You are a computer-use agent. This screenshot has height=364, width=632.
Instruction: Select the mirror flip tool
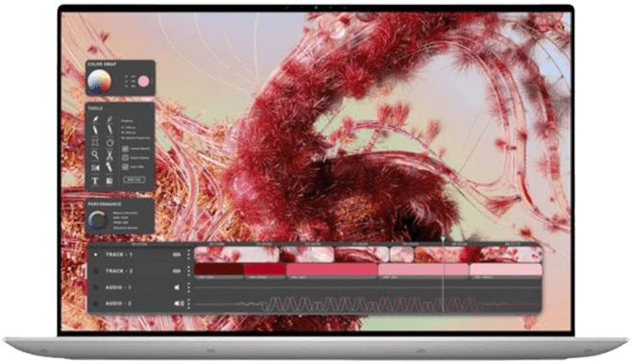click(95, 168)
